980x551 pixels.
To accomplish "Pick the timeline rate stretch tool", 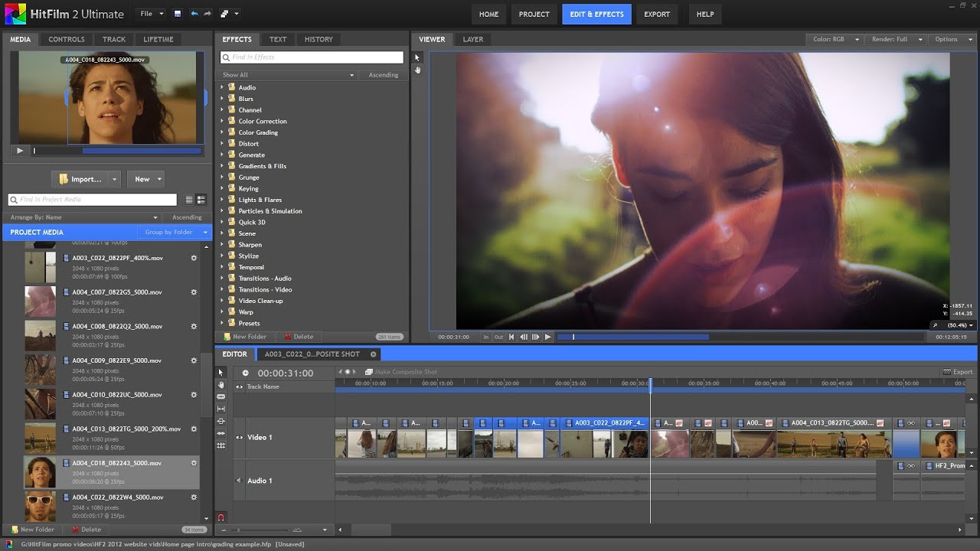I will 221,445.
